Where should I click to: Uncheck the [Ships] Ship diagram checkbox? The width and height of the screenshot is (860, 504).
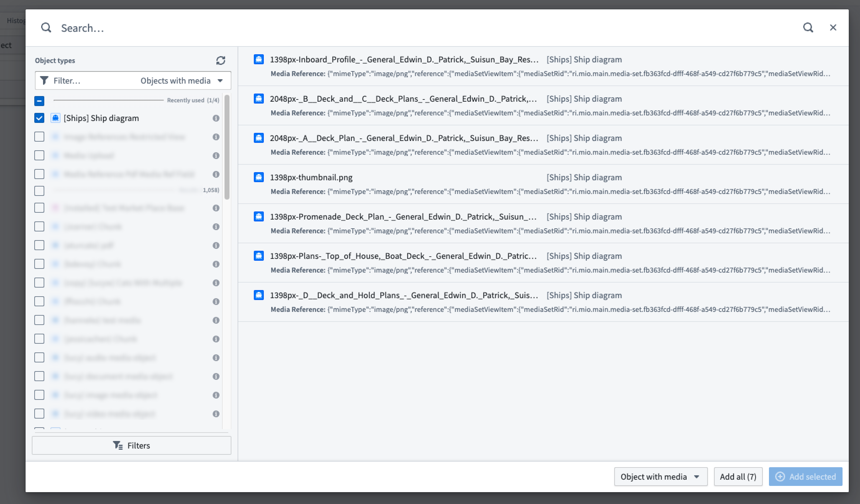(39, 118)
